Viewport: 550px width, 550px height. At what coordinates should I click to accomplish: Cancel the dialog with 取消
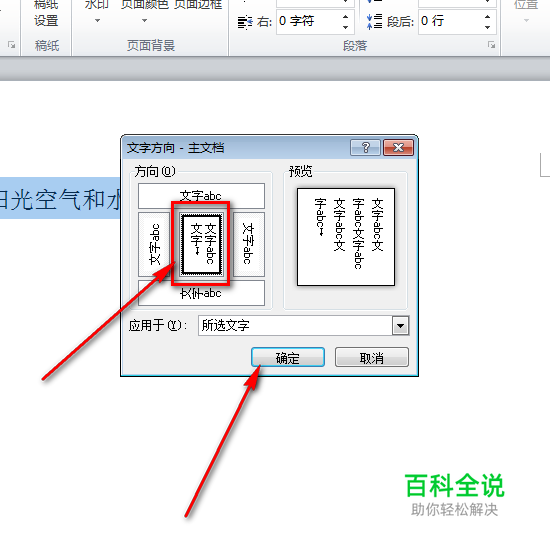coord(372,357)
